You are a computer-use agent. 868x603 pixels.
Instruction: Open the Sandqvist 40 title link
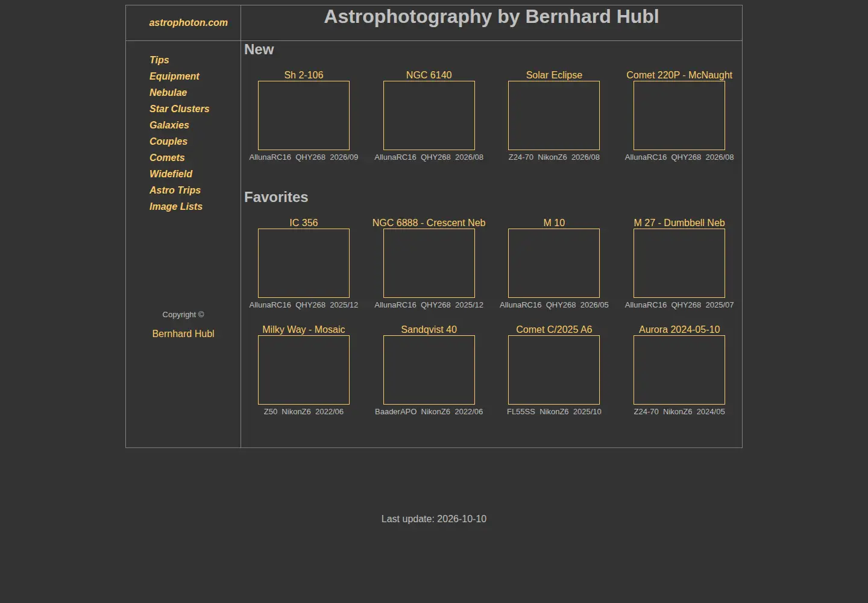429,329
